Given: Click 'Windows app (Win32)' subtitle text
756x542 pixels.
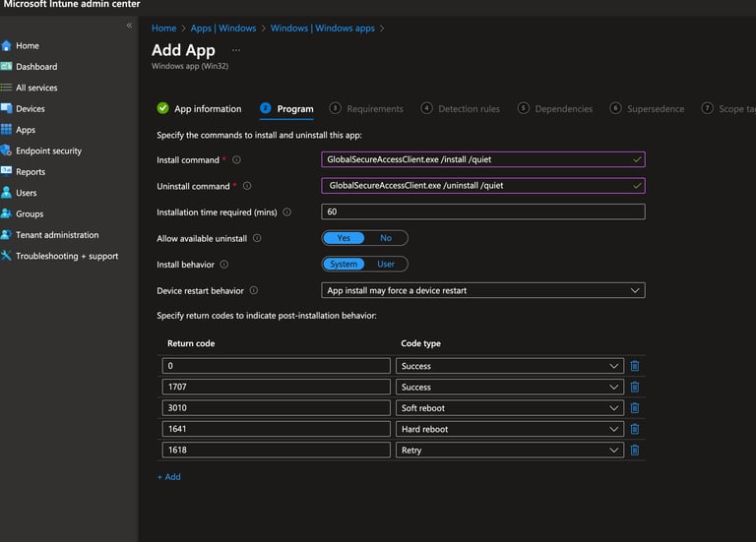Looking at the screenshot, I should point(190,66).
